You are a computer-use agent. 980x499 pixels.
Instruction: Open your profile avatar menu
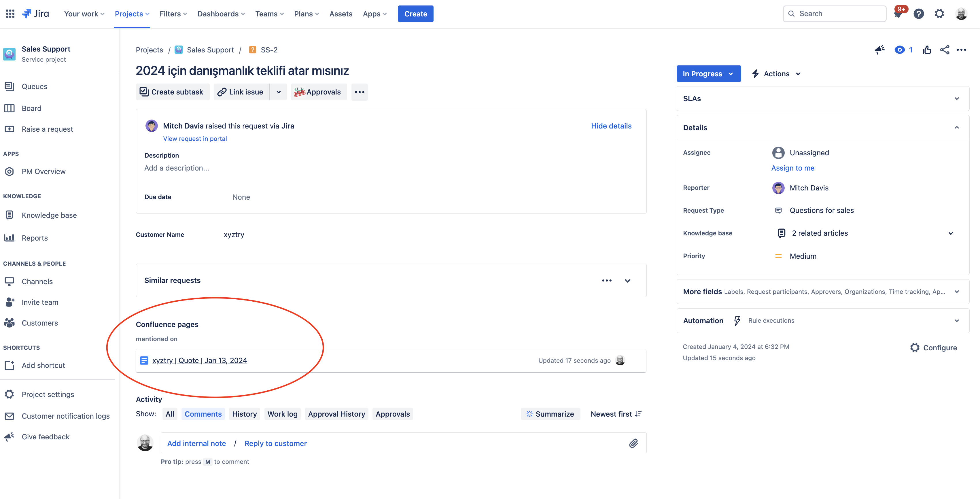[x=961, y=14]
